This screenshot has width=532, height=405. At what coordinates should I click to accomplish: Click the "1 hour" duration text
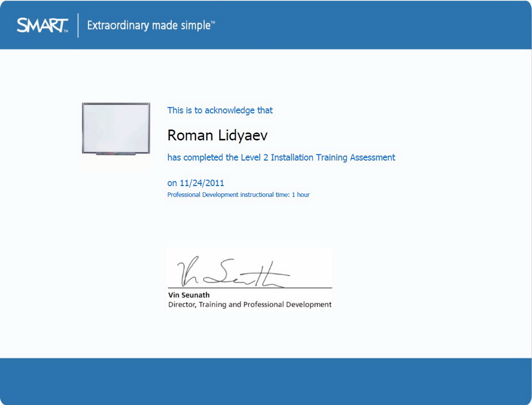[x=300, y=195]
